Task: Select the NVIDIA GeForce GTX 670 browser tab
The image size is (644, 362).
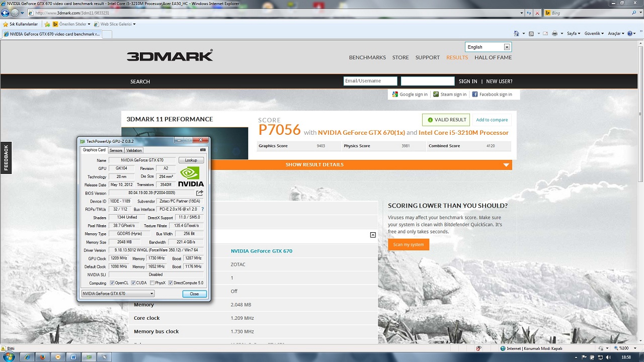Action: point(52,34)
